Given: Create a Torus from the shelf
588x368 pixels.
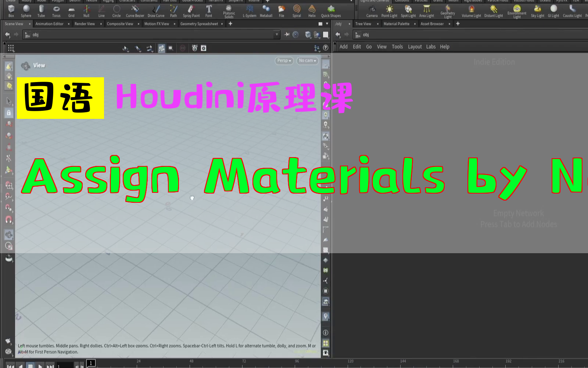Looking at the screenshot, I should click(x=56, y=11).
